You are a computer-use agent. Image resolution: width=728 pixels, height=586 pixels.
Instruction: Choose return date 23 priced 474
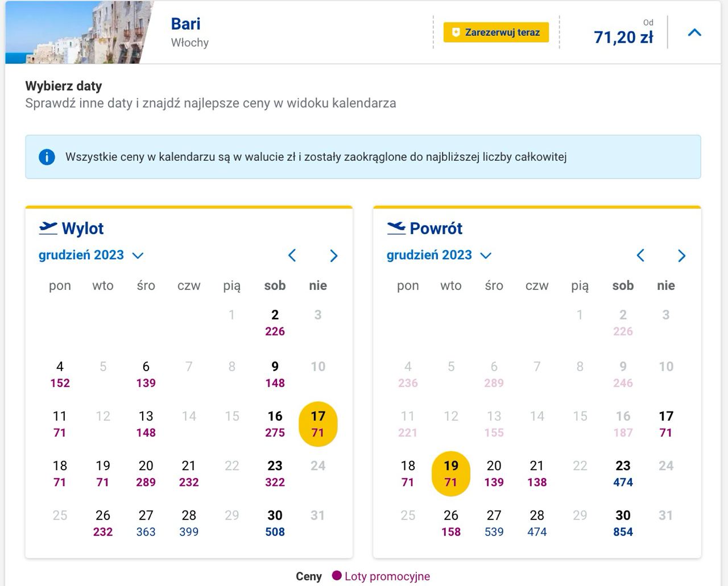623,473
